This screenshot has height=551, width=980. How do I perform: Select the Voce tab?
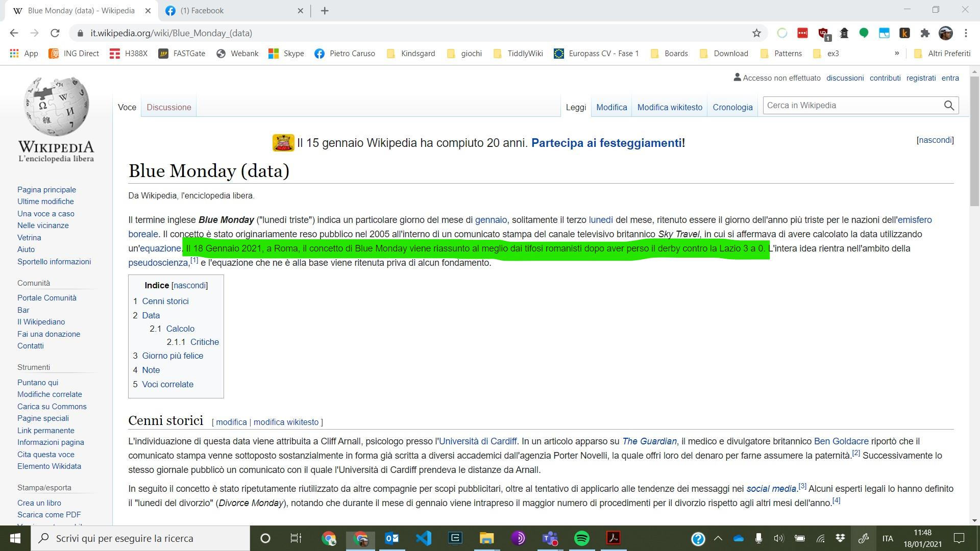pos(127,107)
